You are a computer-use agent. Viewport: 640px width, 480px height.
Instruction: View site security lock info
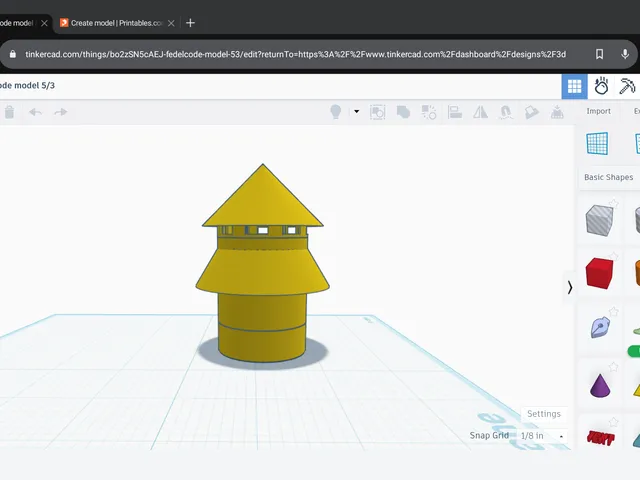tap(13, 54)
